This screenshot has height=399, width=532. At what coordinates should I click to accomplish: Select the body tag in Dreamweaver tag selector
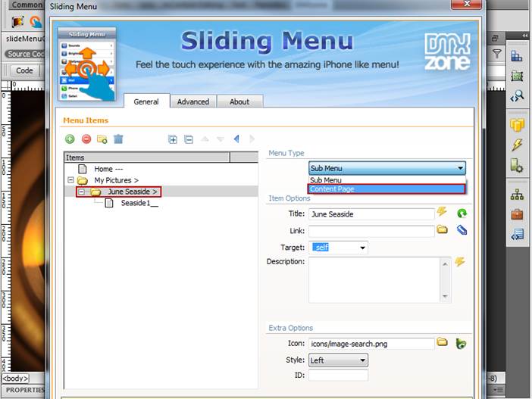point(16,378)
